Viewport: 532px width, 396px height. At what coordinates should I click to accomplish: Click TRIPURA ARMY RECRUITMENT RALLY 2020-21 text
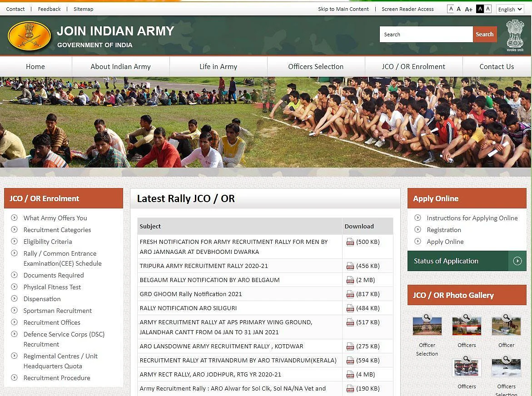tap(204, 266)
